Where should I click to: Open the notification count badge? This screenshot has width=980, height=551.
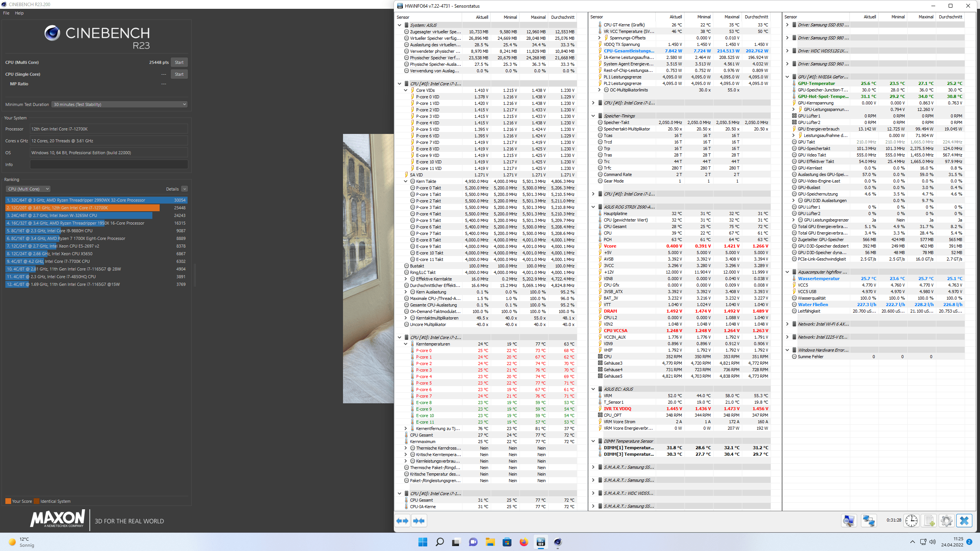click(969, 542)
